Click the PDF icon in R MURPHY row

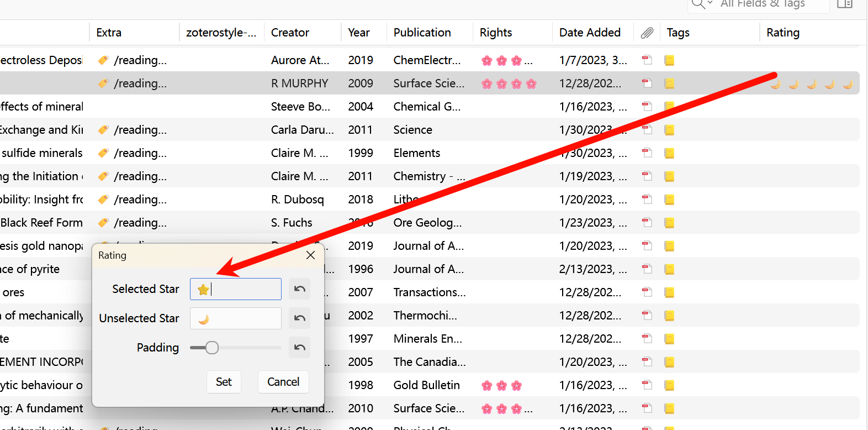click(647, 83)
